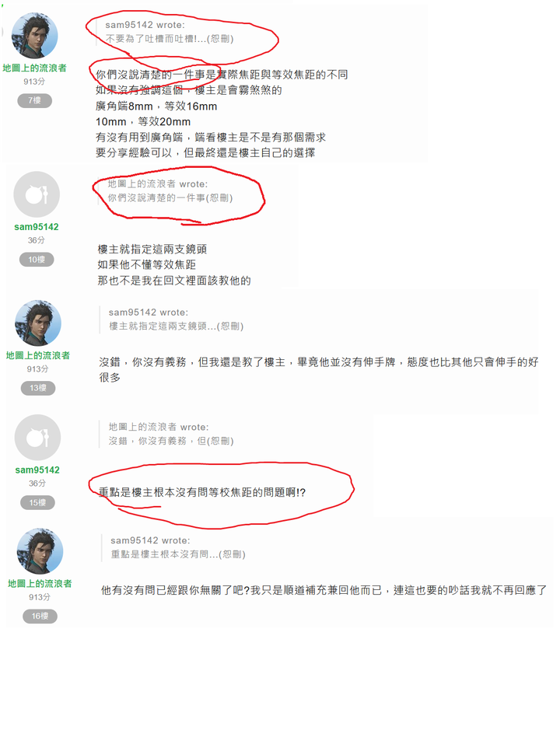Click the avatar on the 13樓 post
This screenshot has width=560, height=737.
tap(38, 323)
